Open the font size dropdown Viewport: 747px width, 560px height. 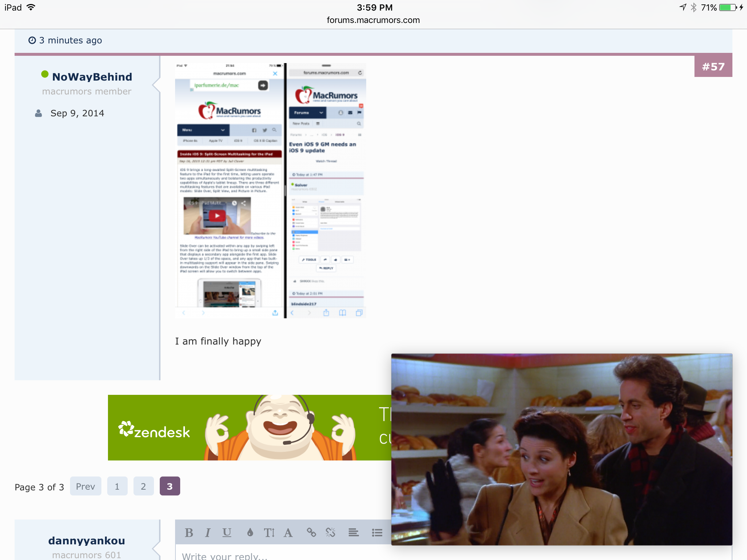269,533
